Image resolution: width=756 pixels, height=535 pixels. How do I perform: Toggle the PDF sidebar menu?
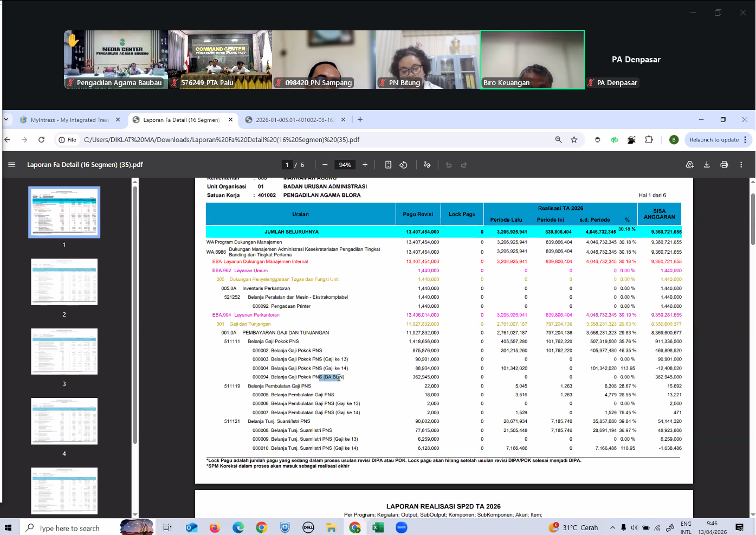pyautogui.click(x=11, y=165)
